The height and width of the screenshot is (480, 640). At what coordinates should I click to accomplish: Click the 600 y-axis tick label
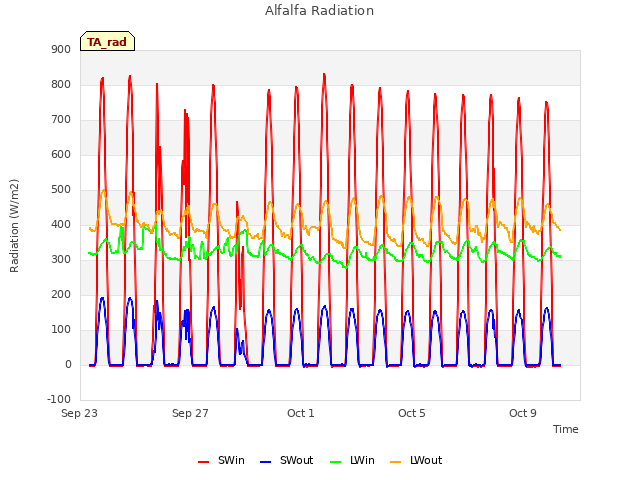click(61, 155)
